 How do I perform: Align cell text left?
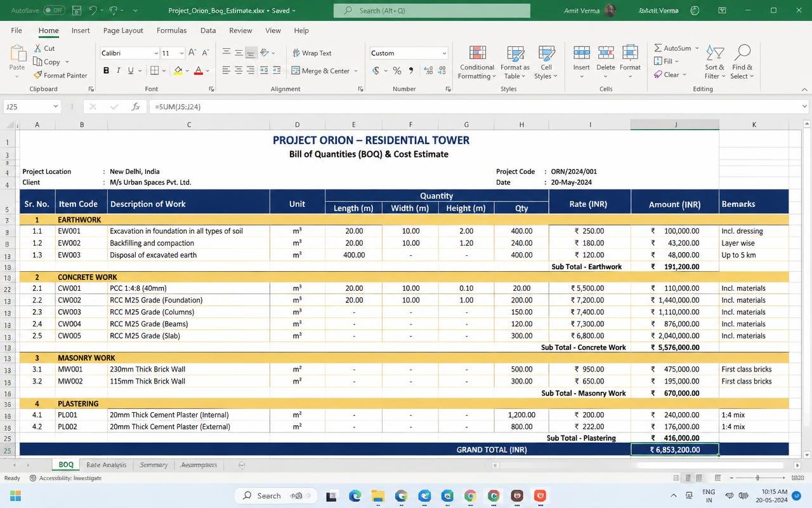[226, 70]
